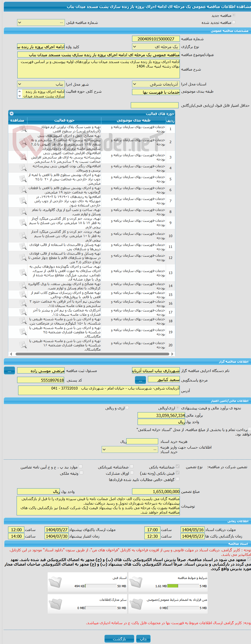Click the ردیف column header

(x=170, y=121)
